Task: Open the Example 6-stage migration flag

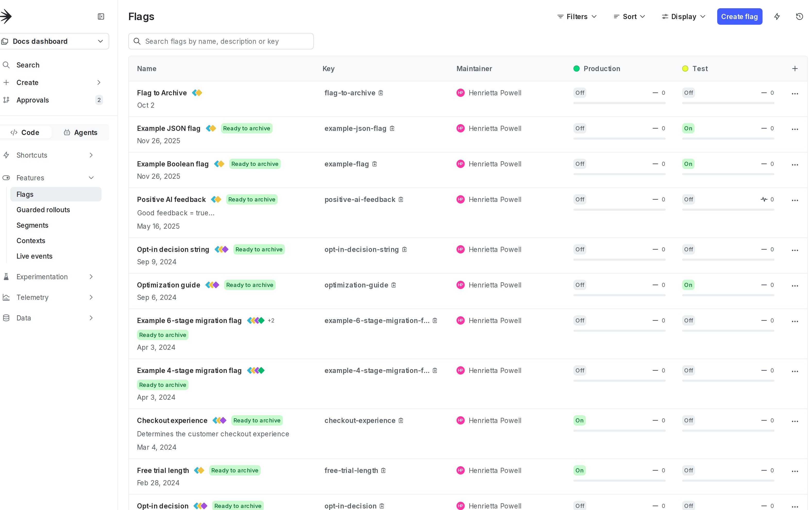Action: [x=189, y=321]
